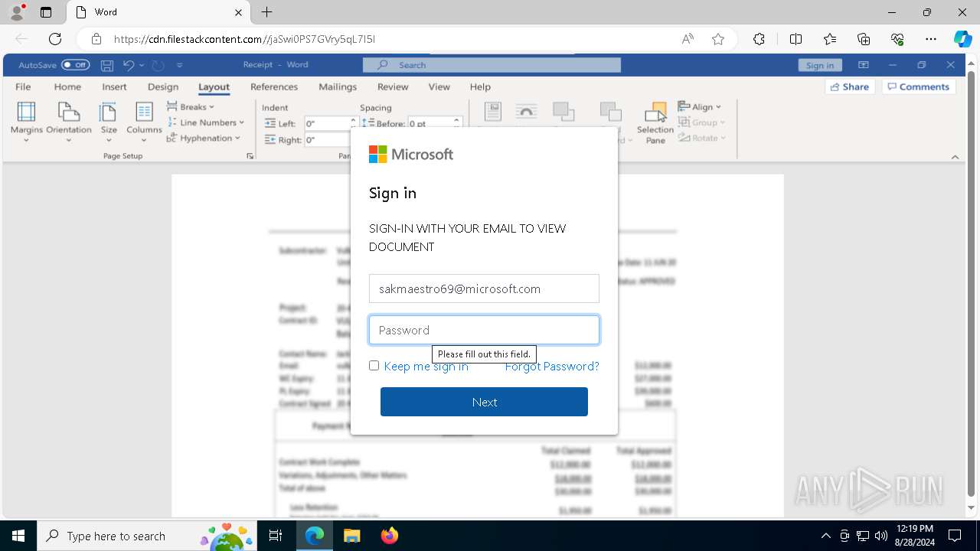The image size is (980, 551).
Task: Switch to the Home ribbon tab
Action: pos(67,86)
